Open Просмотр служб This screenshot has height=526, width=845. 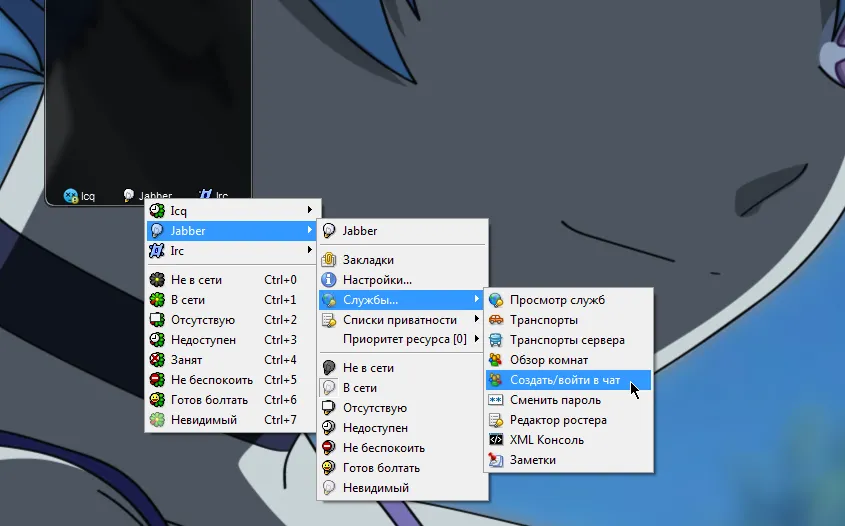pos(569,300)
